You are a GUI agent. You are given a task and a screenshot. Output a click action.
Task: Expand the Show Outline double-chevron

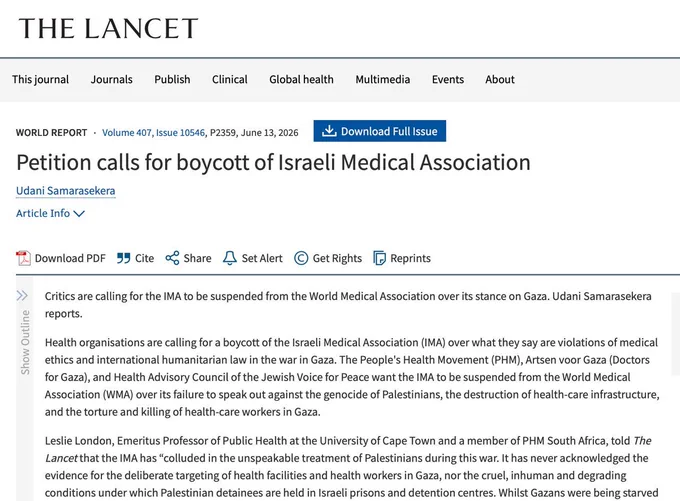pos(22,296)
